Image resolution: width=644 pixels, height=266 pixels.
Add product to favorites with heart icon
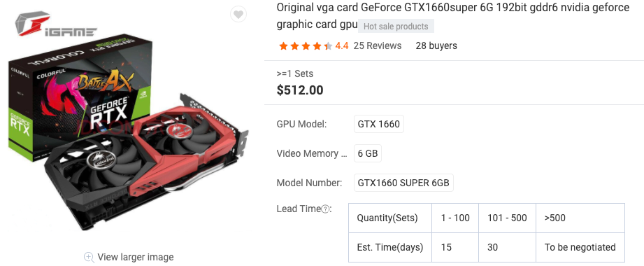tap(238, 15)
